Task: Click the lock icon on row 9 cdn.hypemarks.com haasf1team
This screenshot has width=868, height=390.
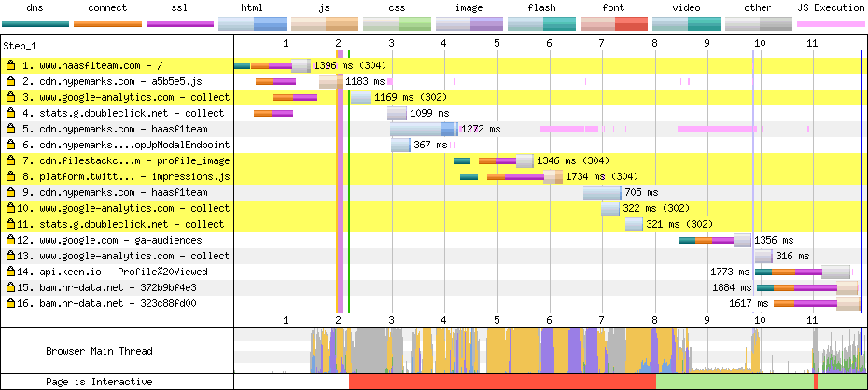Action: (10, 192)
